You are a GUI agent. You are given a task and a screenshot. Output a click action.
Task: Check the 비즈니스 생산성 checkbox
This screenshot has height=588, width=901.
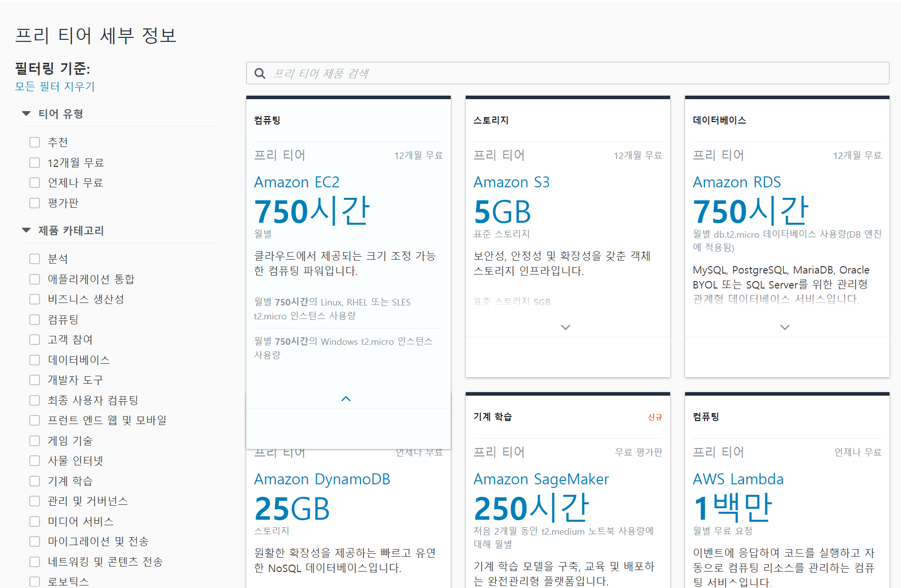point(34,299)
